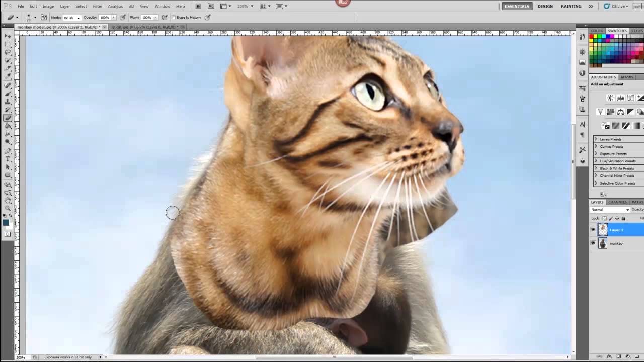This screenshot has height=362, width=644.
Task: Open the Layer menu
Action: click(65, 6)
